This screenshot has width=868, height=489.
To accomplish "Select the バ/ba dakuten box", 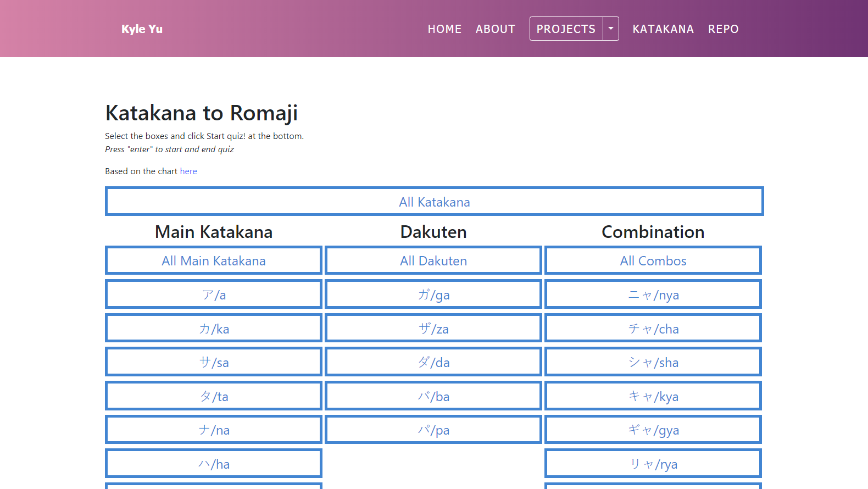I will (x=433, y=396).
